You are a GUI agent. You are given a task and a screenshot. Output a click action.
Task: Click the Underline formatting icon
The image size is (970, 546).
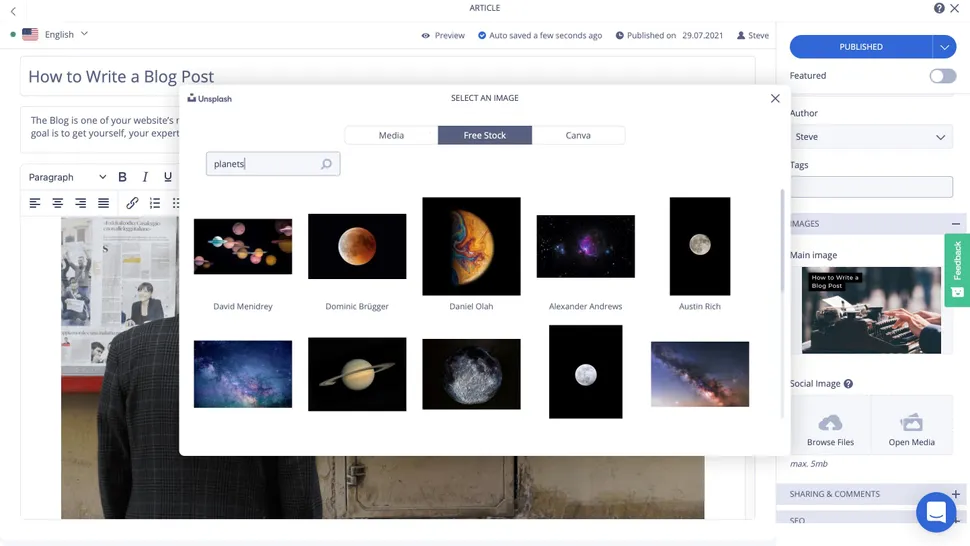pos(167,177)
